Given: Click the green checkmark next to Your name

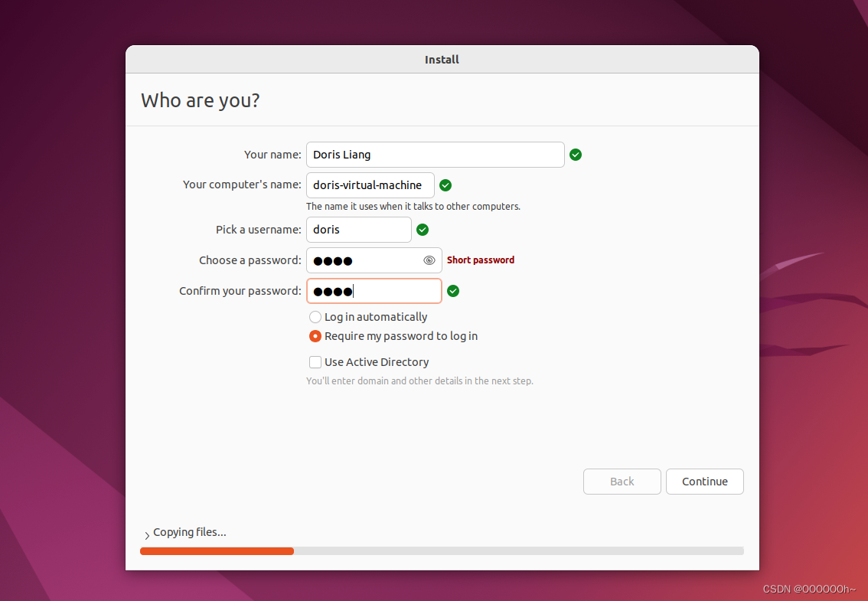Looking at the screenshot, I should [576, 155].
